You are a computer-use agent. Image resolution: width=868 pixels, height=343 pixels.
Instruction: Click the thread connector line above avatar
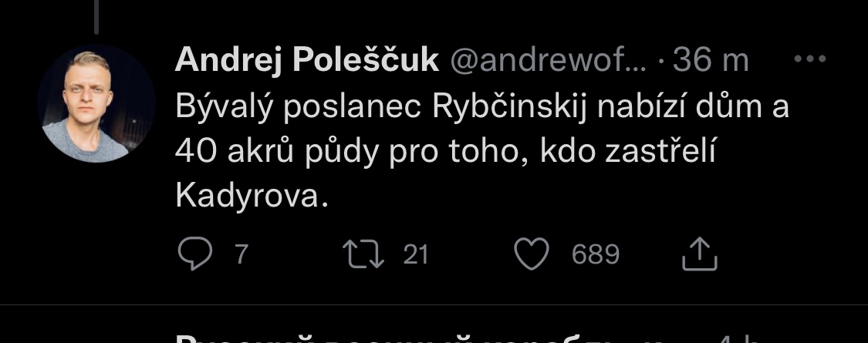(96, 17)
